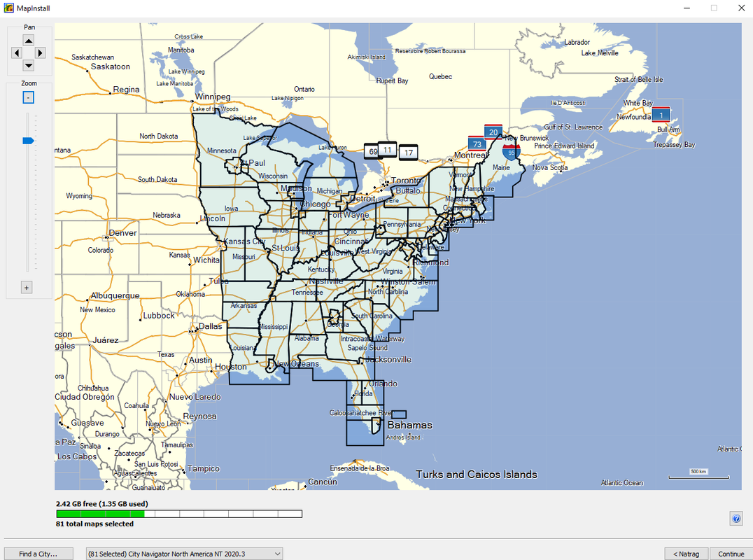Click the Tampico city label
753x560 pixels.
204,469
